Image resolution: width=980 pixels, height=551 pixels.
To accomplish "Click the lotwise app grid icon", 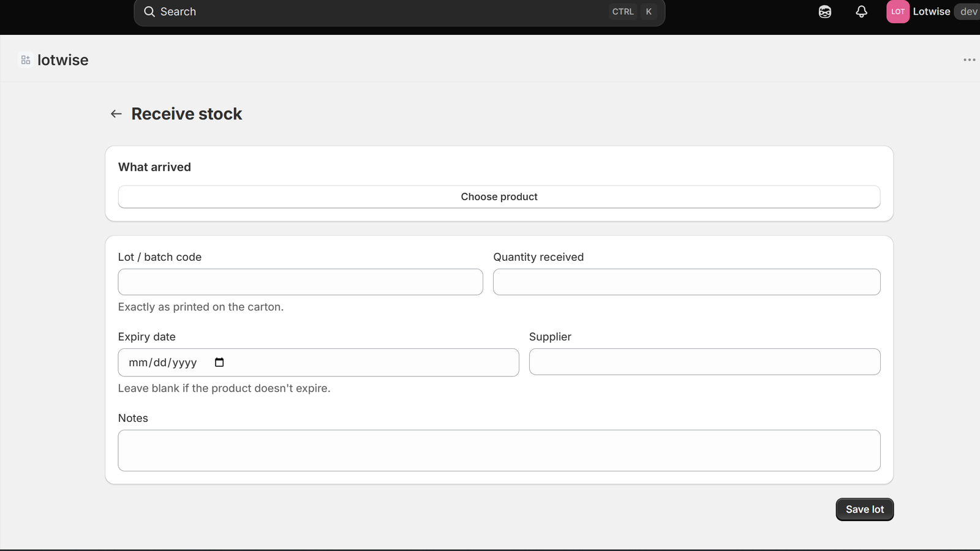I will (x=26, y=60).
